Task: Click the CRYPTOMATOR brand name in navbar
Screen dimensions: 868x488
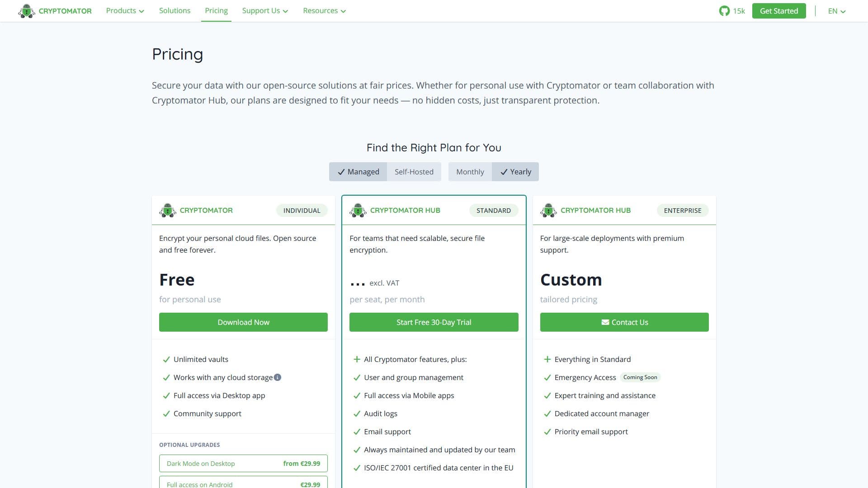Action: [x=65, y=11]
